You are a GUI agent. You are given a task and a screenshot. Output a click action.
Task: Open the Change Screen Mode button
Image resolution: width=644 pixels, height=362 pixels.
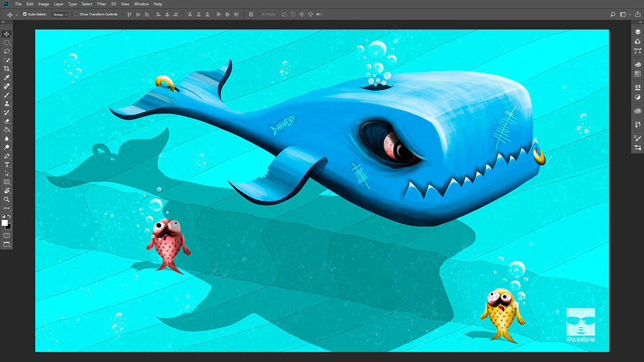[6, 244]
